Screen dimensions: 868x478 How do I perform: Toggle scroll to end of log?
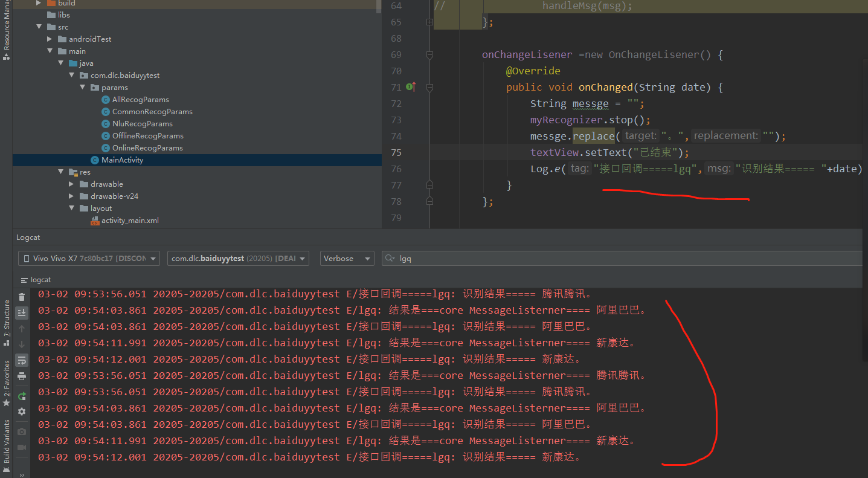click(22, 312)
